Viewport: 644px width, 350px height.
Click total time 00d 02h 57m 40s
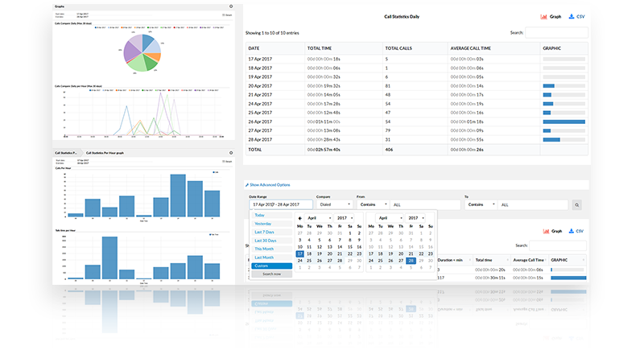(324, 150)
